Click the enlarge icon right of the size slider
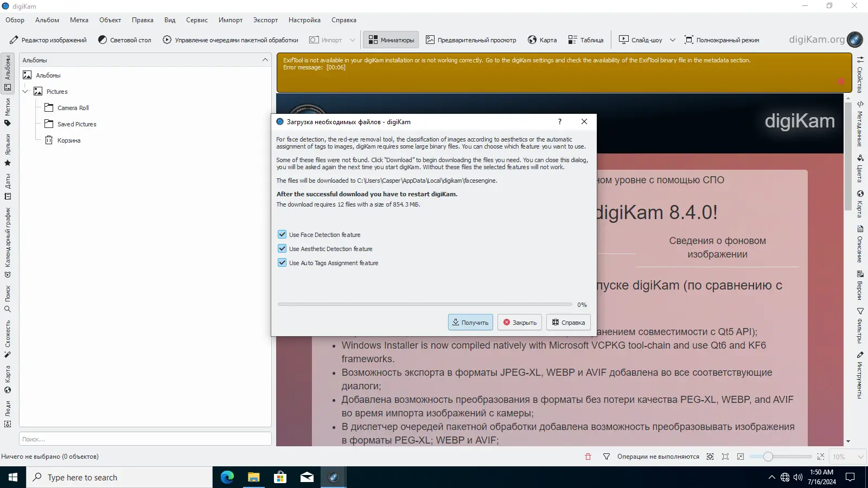Screen dimensions: 868x488 point(821,457)
